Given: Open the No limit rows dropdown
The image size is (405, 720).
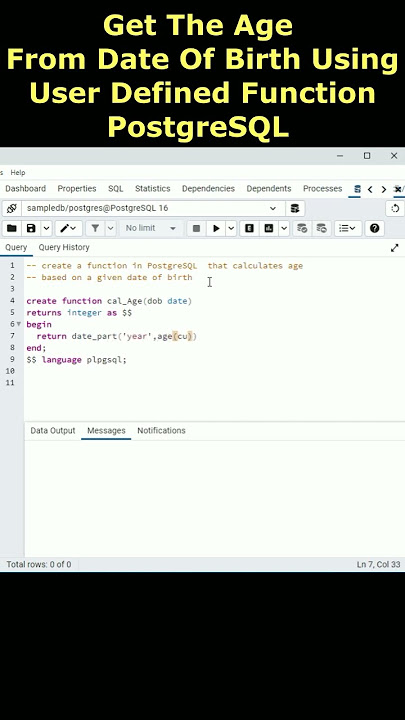Looking at the screenshot, I should pyautogui.click(x=151, y=228).
